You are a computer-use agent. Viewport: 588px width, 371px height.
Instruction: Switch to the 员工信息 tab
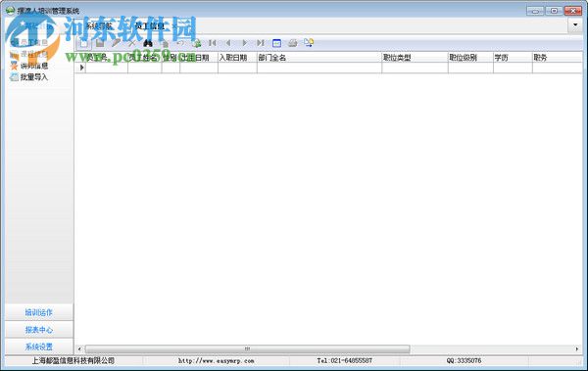(149, 25)
